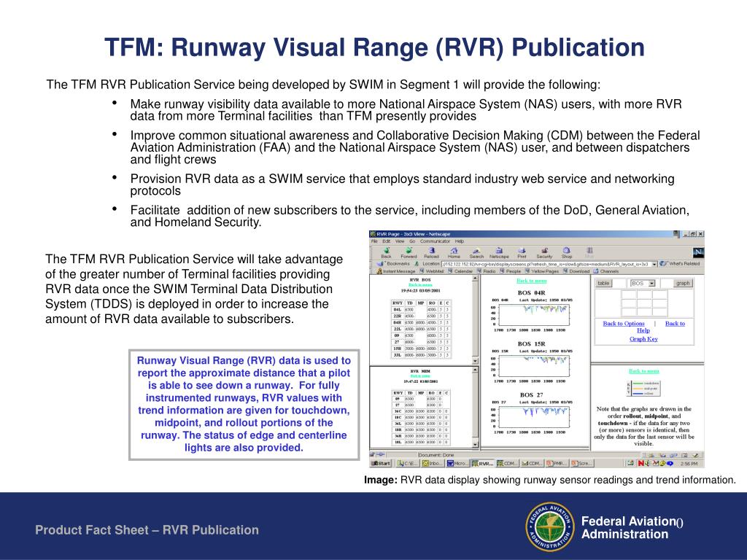Open Channels bookmark
Image resolution: width=747 pixels, height=560 pixels.
pos(605,271)
